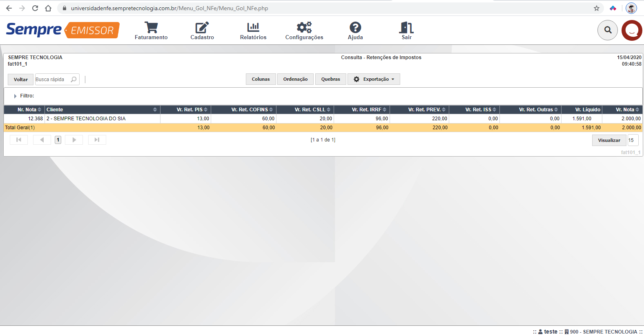Open the Ordenação options
Screen dimensions: 644x336
coord(295,79)
